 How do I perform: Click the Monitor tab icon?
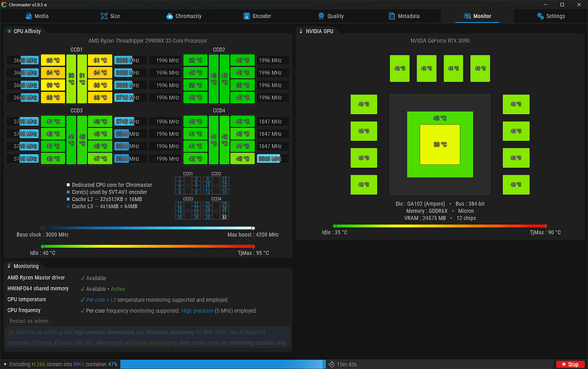coord(467,16)
